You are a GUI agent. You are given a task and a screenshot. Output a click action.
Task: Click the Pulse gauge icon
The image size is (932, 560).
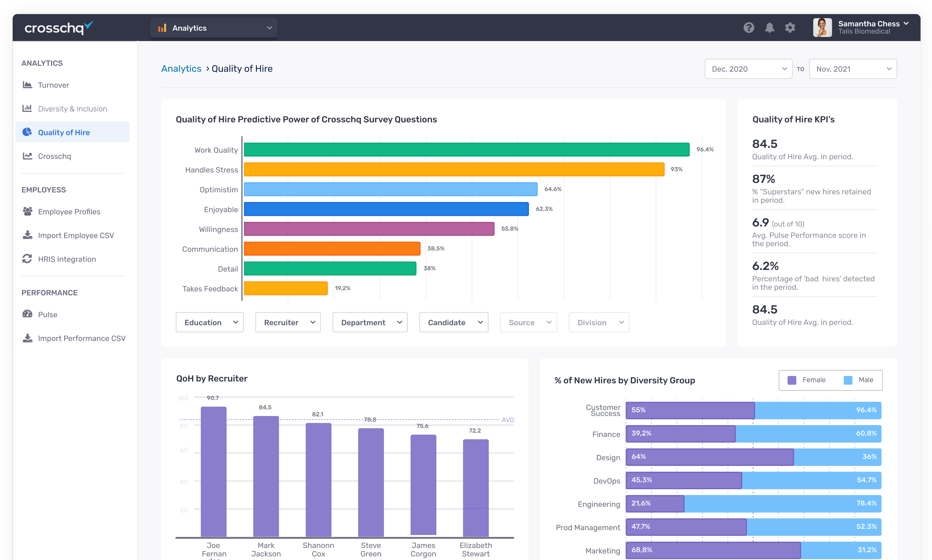tap(27, 314)
